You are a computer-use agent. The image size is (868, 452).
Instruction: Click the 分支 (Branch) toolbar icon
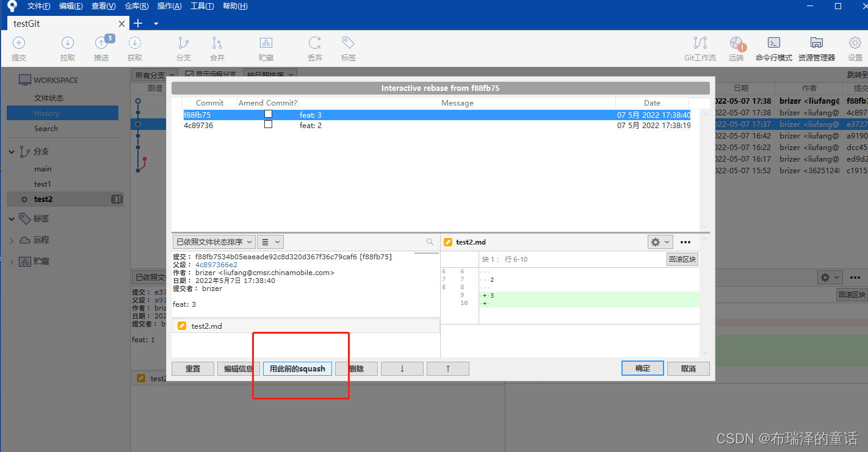tap(184, 49)
